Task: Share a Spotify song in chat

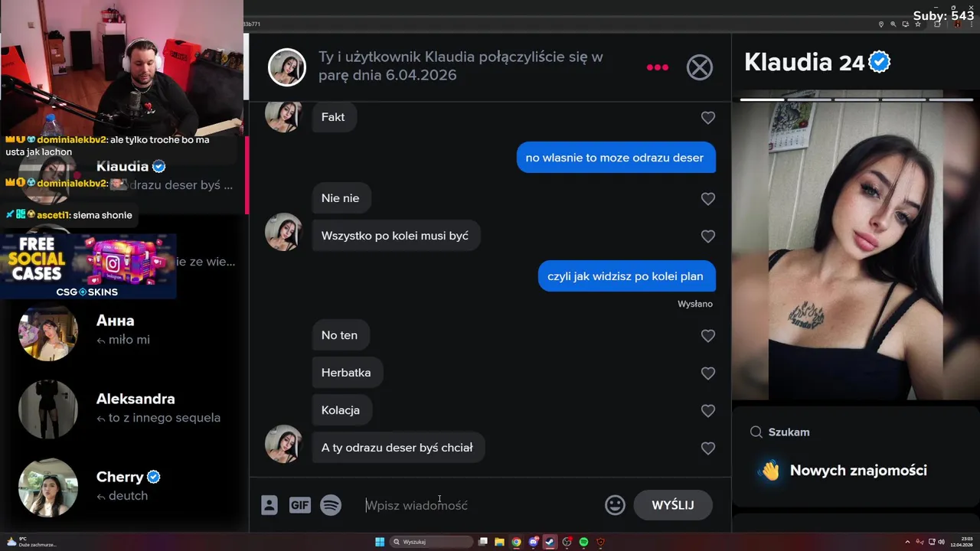Action: coord(331,505)
